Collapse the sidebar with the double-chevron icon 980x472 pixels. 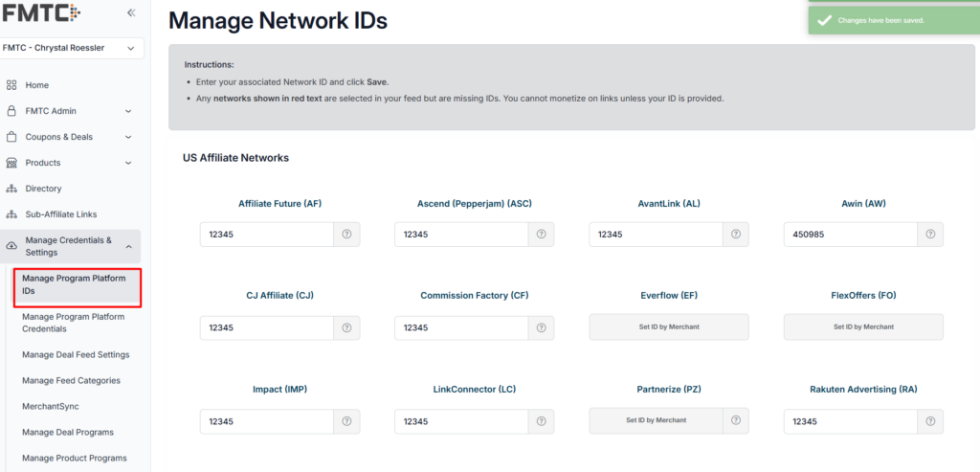pos(131,13)
